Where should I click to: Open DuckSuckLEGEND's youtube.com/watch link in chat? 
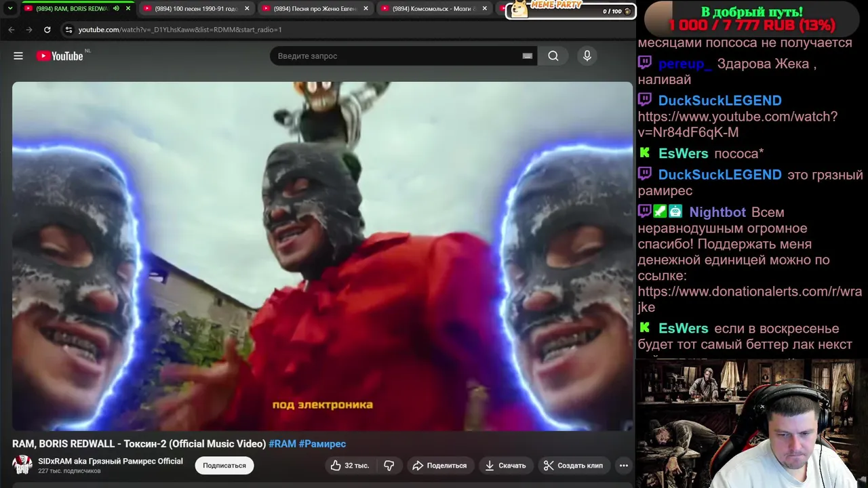click(x=737, y=125)
